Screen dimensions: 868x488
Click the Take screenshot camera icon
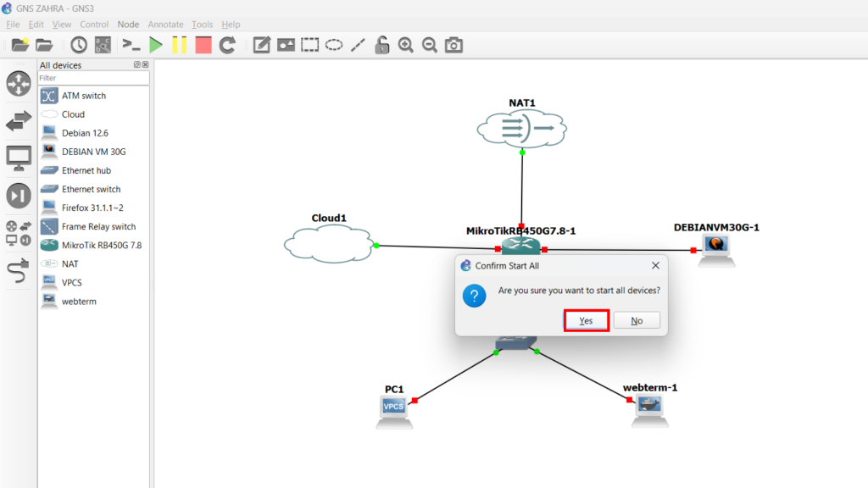point(454,45)
